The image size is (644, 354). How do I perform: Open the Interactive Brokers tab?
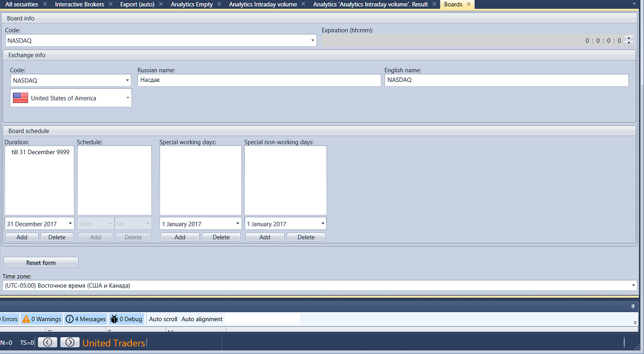(79, 4)
